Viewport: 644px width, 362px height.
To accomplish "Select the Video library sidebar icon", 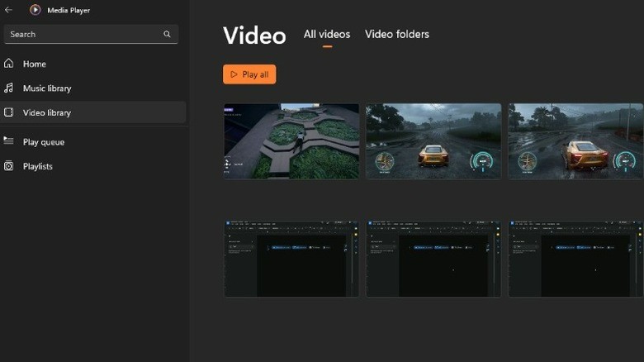I will click(x=9, y=112).
